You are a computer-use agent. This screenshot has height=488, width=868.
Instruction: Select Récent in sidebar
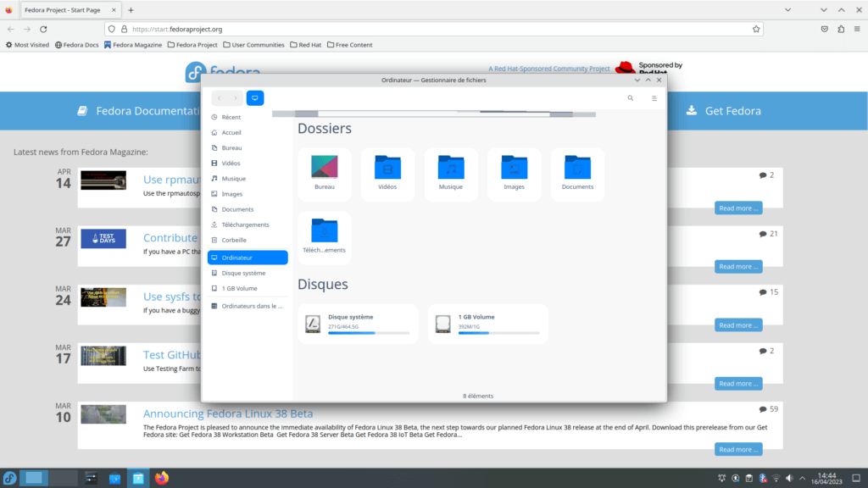pyautogui.click(x=248, y=117)
